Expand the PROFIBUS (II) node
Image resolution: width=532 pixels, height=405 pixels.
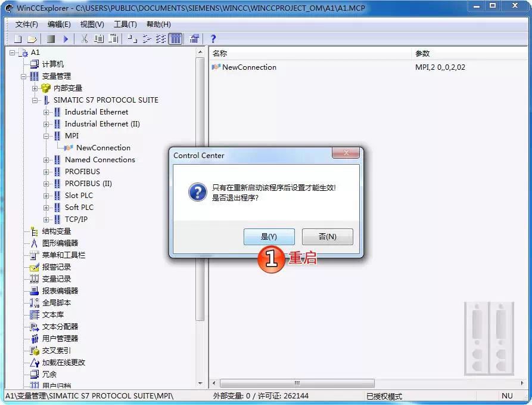[46, 184]
